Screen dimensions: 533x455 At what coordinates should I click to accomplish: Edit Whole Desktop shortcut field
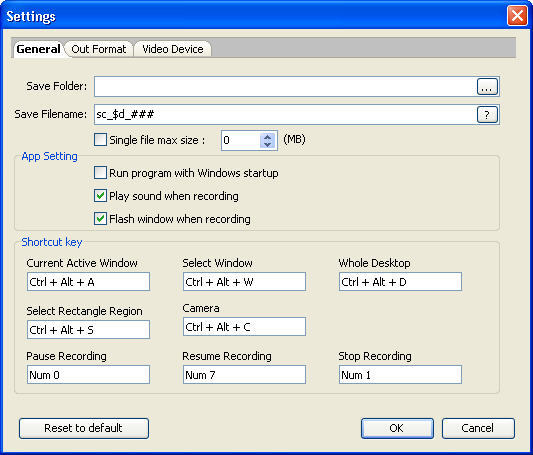tap(400, 282)
